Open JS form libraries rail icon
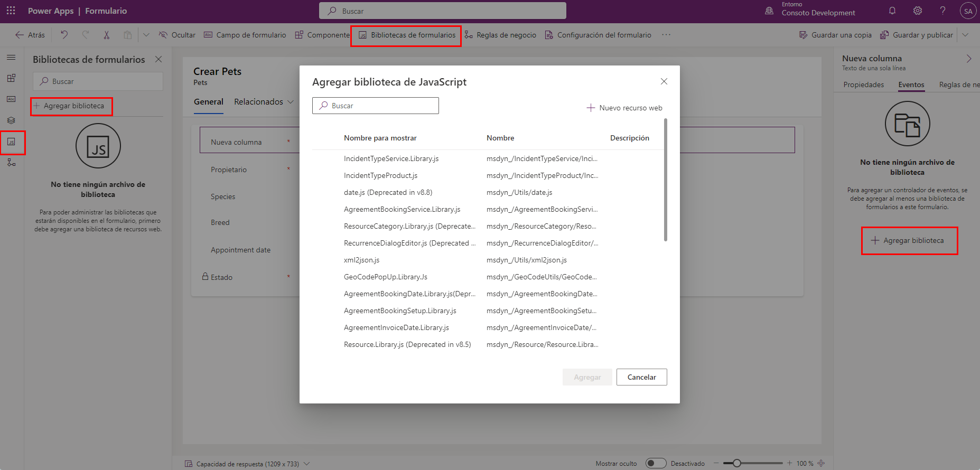The image size is (980, 470). [11, 142]
